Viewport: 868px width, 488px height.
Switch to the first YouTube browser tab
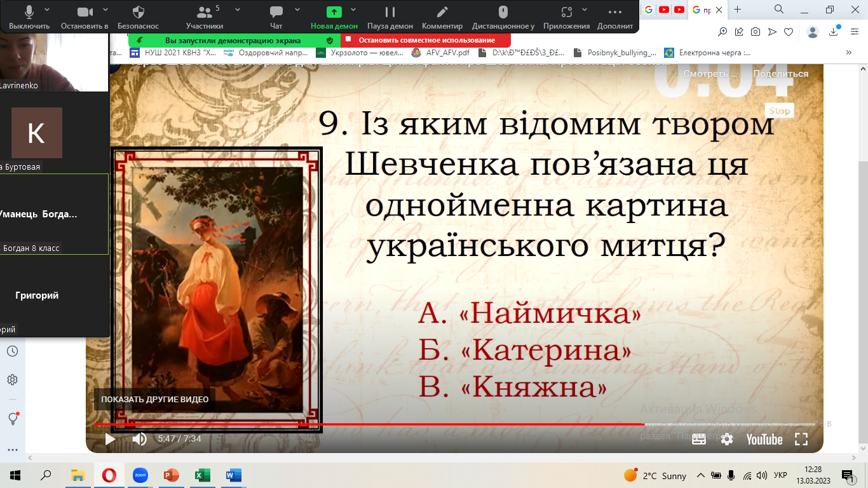coord(664,10)
